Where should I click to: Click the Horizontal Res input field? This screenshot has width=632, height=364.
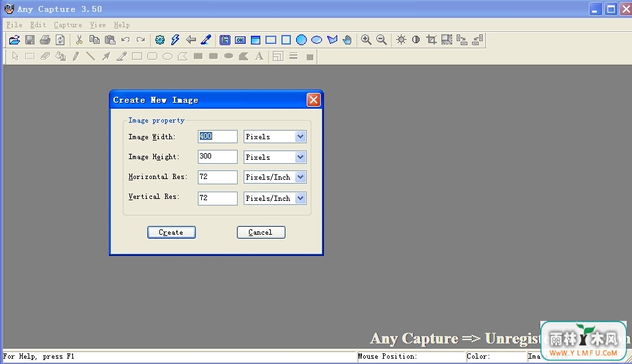217,177
